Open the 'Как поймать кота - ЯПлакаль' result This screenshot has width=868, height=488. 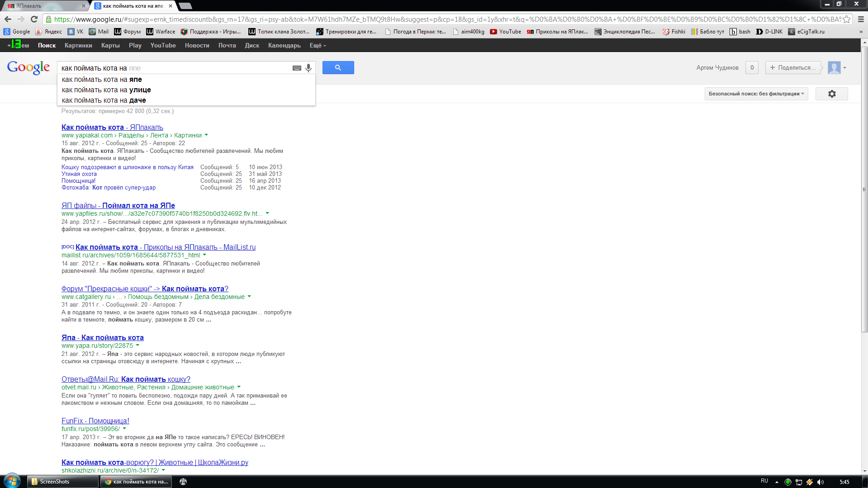(112, 128)
